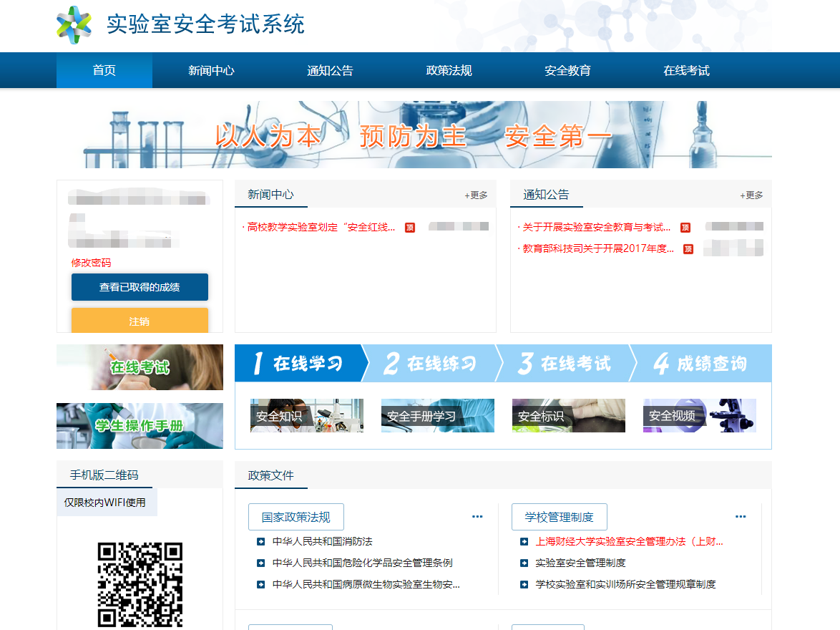Click the 在线考试 banner image on left

140,367
